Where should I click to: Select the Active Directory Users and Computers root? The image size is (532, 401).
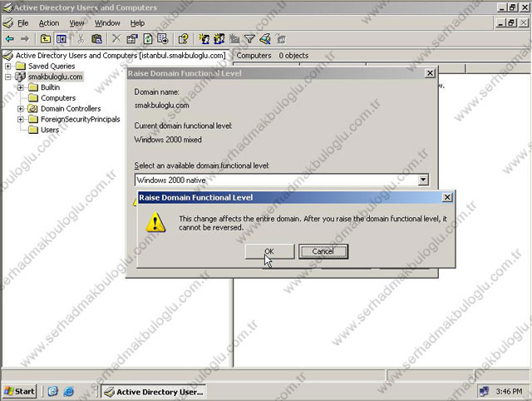(x=121, y=56)
